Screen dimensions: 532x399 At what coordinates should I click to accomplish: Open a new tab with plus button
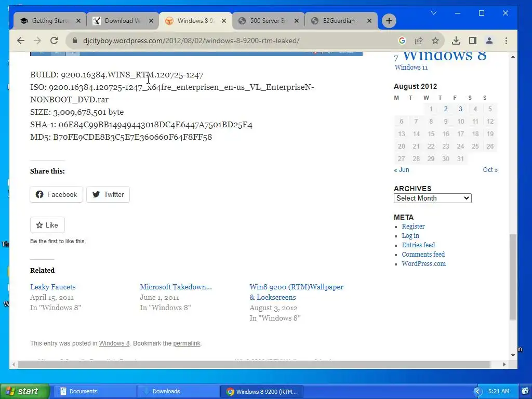[389, 21]
